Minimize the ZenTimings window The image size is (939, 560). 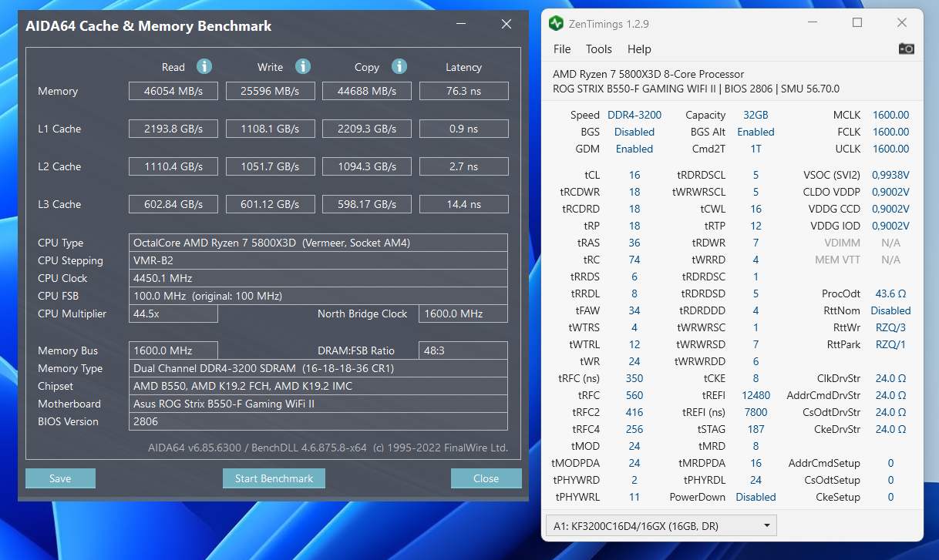pyautogui.click(x=813, y=23)
